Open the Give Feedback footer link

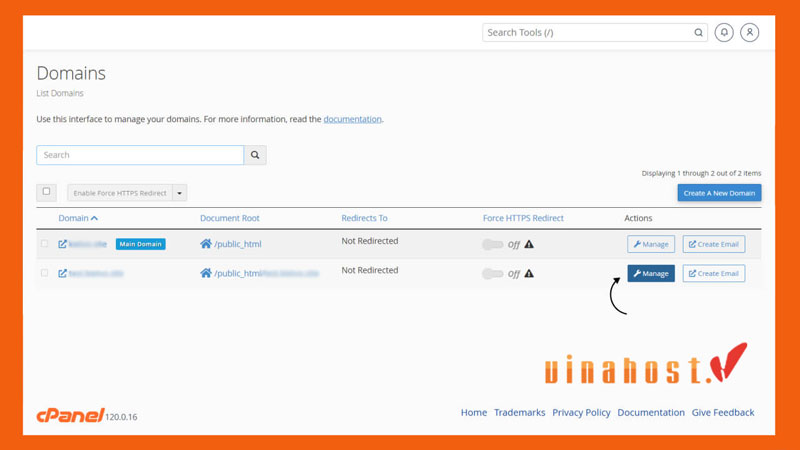point(723,412)
